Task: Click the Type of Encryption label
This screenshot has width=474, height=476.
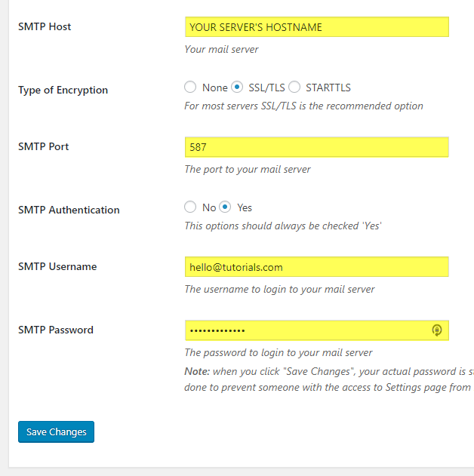Action: point(63,91)
